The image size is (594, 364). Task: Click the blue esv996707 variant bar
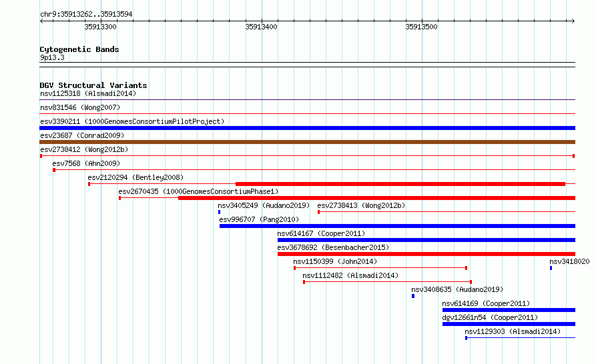[397, 226]
